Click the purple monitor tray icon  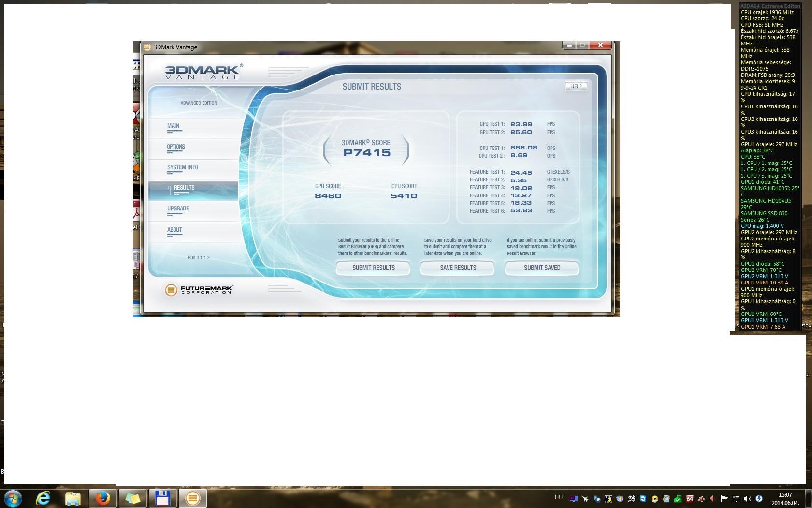[x=574, y=498]
